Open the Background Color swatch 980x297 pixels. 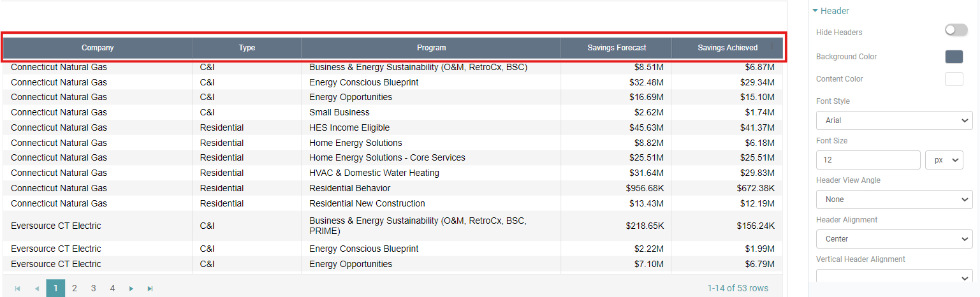(x=953, y=57)
